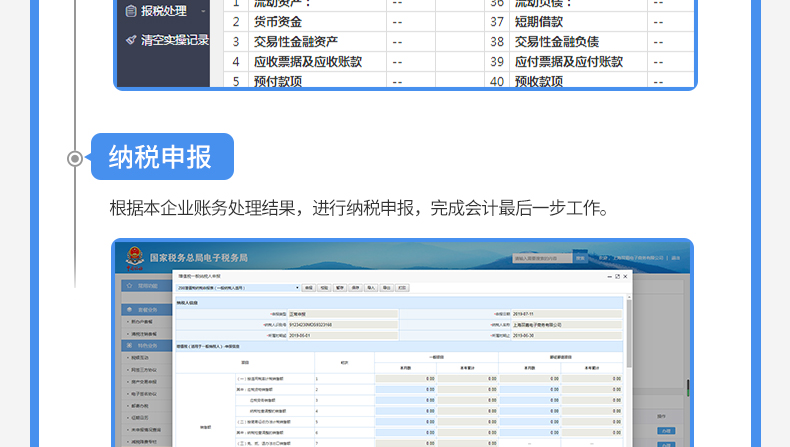This screenshot has width=790, height=447.
Task: Expand the 报税处理 sidebar menu arrow
Action: (x=203, y=12)
